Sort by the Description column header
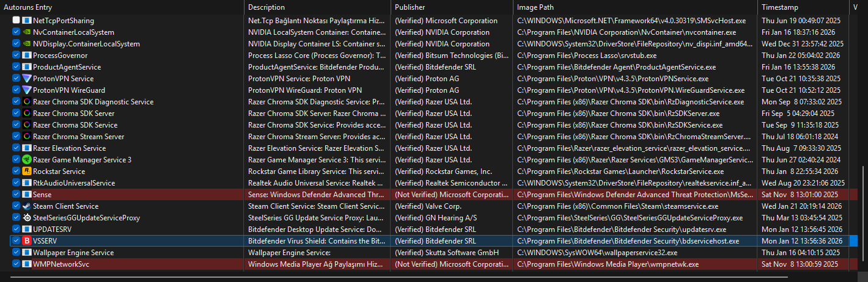 [317, 7]
